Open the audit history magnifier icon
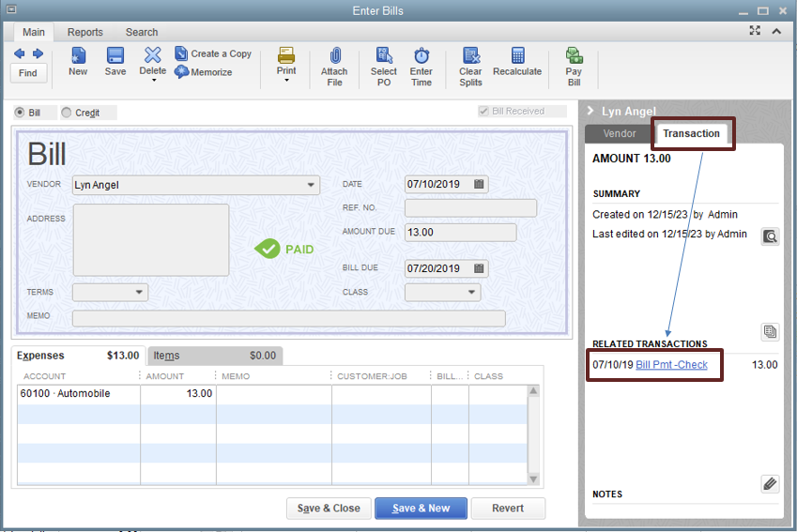The height and width of the screenshot is (532, 797). tap(770, 236)
